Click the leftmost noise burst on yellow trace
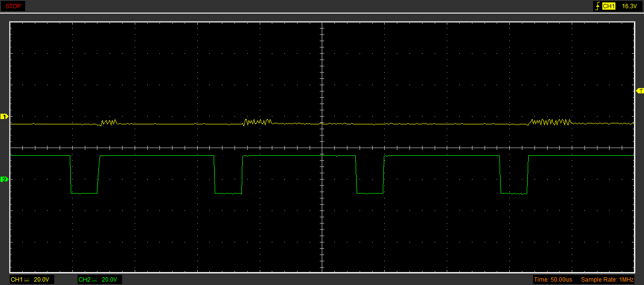 109,122
